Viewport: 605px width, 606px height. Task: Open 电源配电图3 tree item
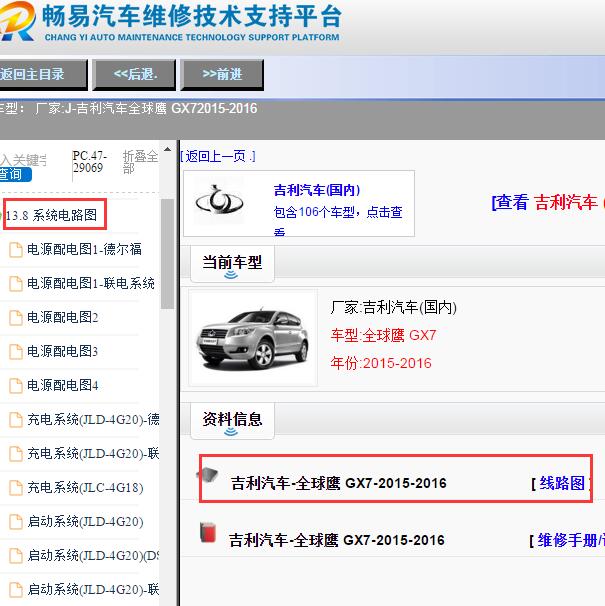point(63,351)
